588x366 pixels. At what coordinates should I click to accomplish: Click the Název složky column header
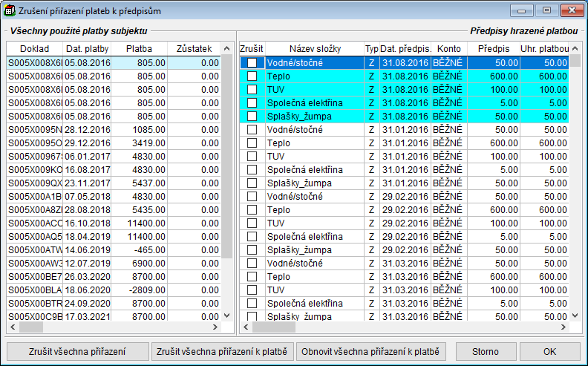pyautogui.click(x=313, y=48)
